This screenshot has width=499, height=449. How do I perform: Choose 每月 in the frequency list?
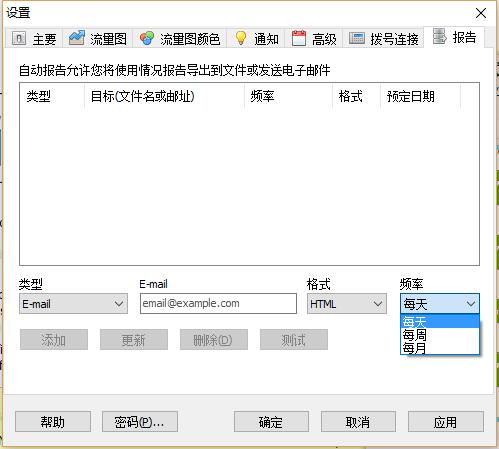(440, 348)
